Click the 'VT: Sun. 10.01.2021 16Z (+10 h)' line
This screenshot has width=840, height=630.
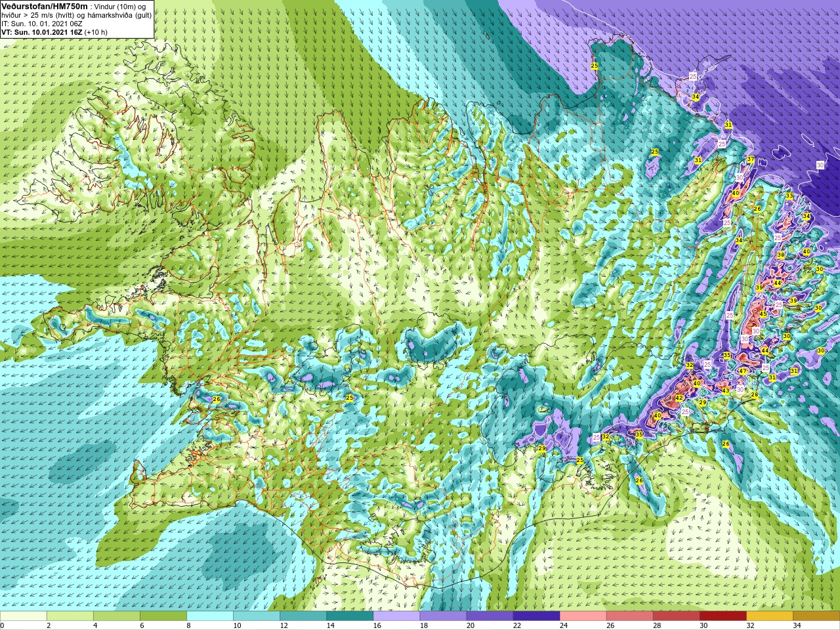click(x=54, y=32)
